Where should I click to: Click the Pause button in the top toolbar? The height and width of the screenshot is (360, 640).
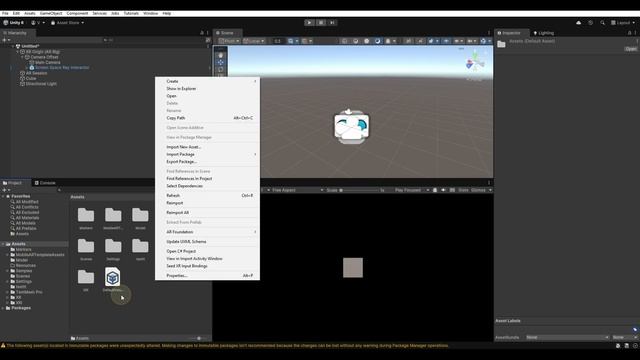click(321, 23)
